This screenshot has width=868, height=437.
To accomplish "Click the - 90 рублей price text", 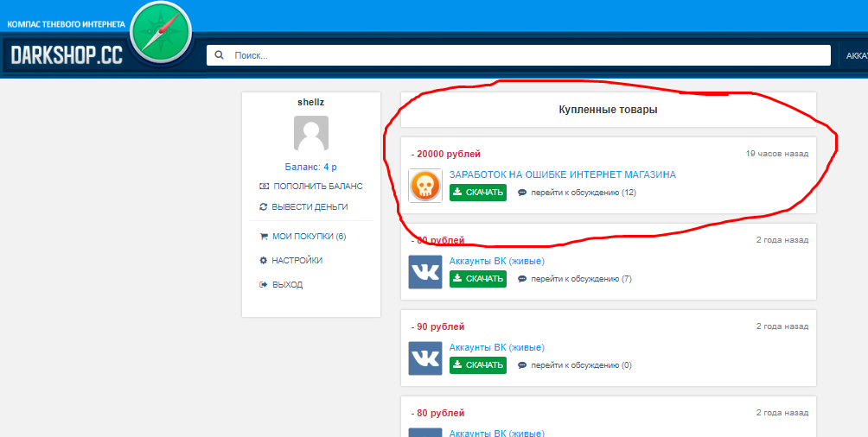I will (x=437, y=326).
